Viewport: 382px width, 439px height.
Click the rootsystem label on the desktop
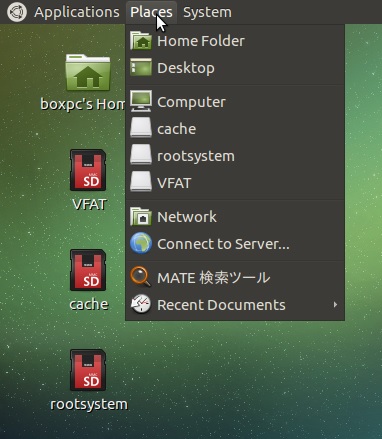point(89,404)
